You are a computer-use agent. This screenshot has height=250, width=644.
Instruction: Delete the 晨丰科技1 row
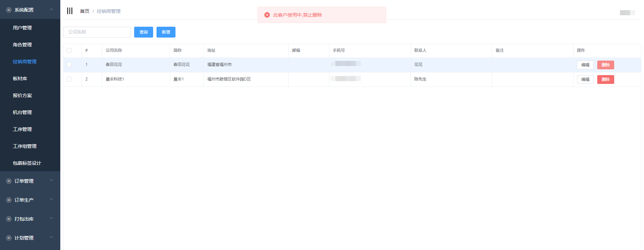tap(605, 79)
